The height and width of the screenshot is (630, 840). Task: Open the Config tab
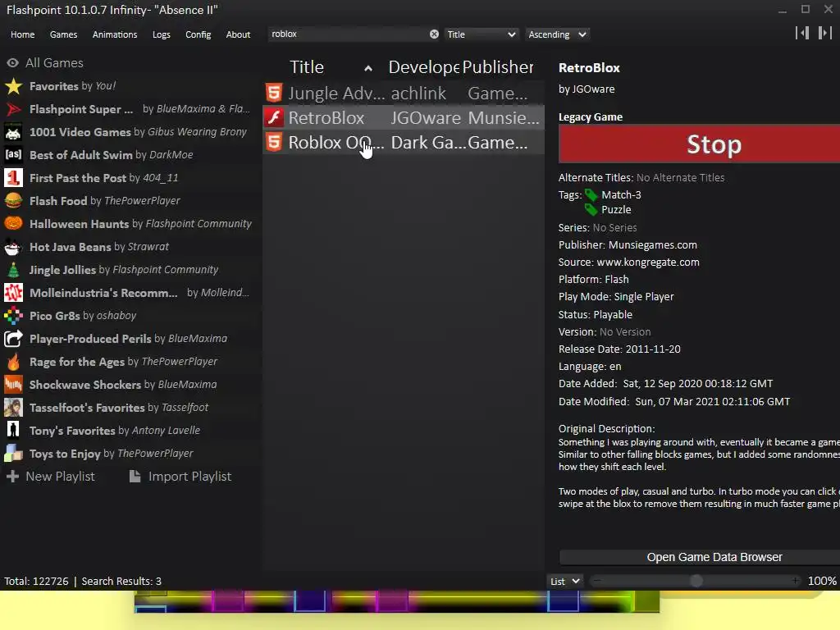(x=199, y=34)
